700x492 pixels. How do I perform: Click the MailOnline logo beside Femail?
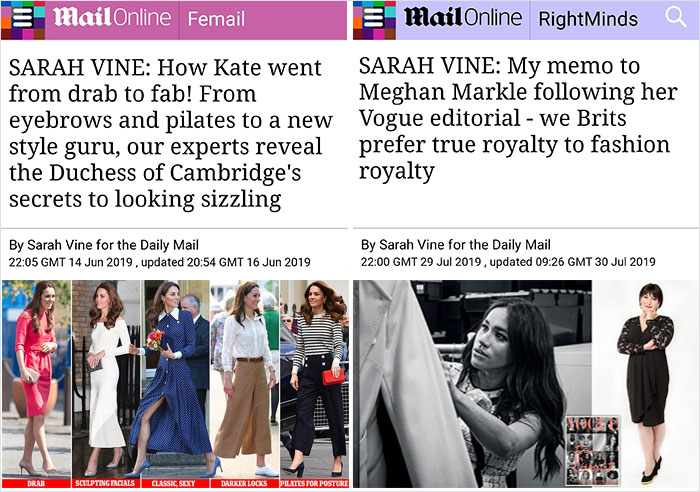coord(112,19)
